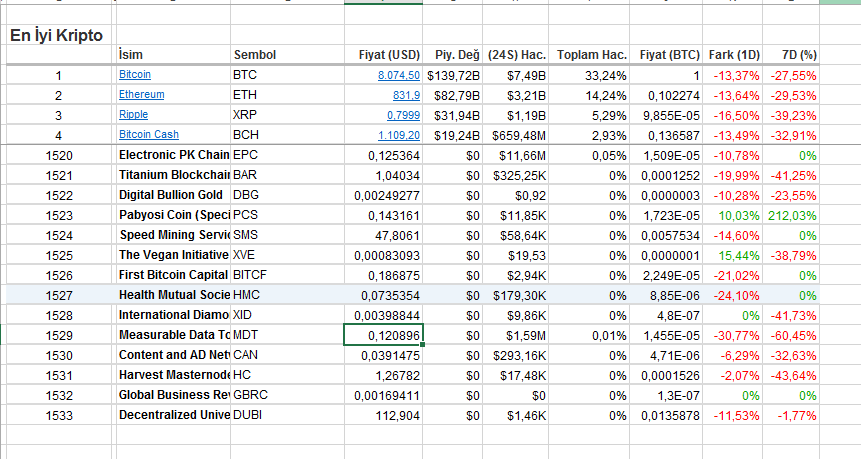Select the 47,8061 price cell
This screenshot has height=459, width=861.
click(x=383, y=235)
